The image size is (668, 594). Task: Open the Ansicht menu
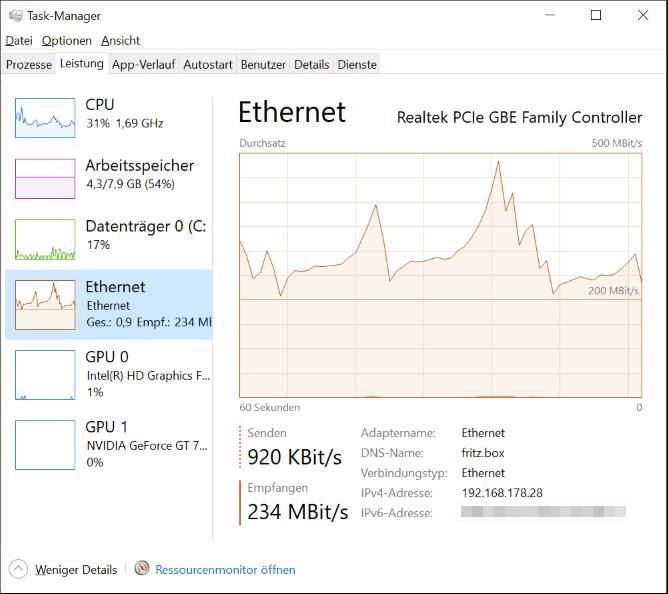[120, 41]
